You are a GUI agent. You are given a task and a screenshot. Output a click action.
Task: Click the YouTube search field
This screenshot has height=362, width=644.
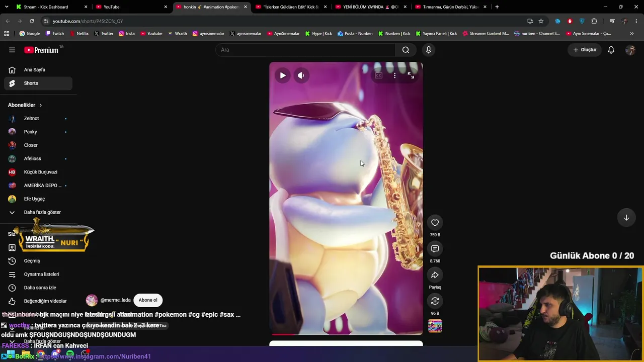(305, 50)
